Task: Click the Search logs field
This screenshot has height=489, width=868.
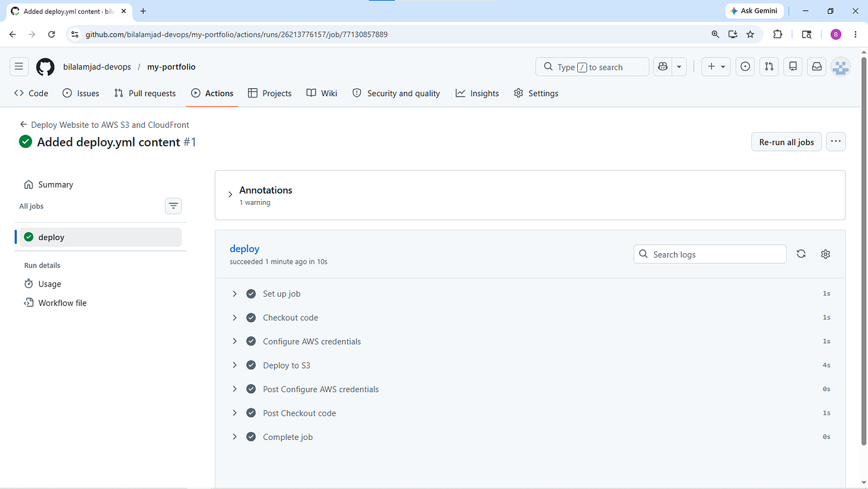Action: tap(710, 254)
